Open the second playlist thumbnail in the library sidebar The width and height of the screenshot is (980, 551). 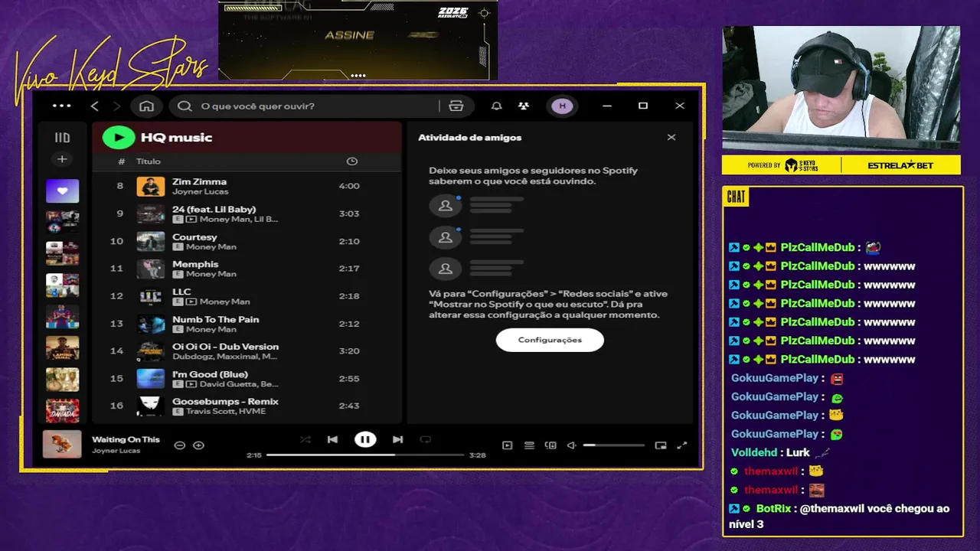pyautogui.click(x=62, y=222)
